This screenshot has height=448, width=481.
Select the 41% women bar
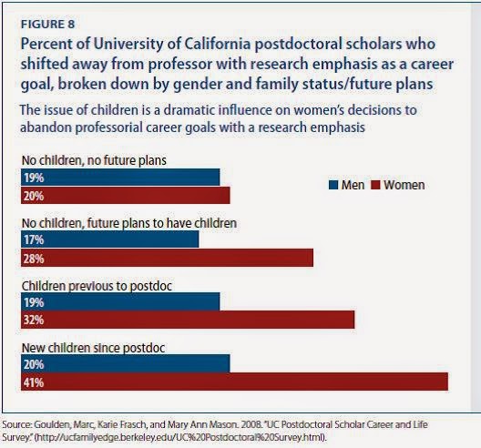point(234,382)
